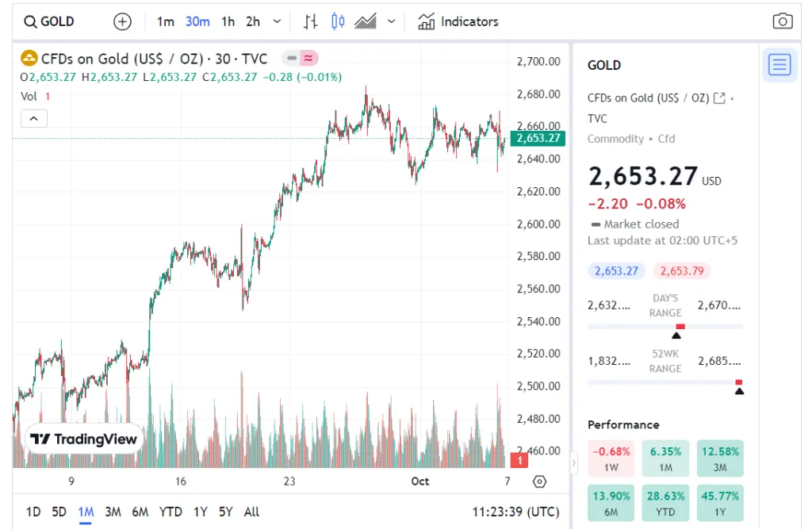Click the TradingView logo badge
Viewport: 812px width, 529px height.
84,439
